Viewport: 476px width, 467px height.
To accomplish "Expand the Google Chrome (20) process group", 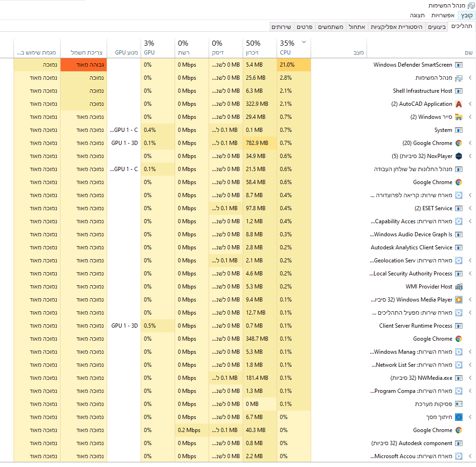I will pyautogui.click(x=470, y=143).
